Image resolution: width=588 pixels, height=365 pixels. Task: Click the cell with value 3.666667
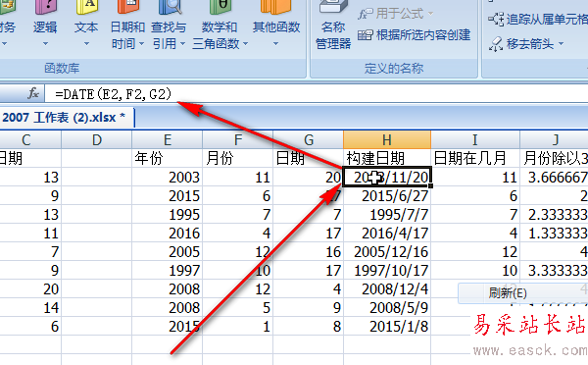(555, 178)
